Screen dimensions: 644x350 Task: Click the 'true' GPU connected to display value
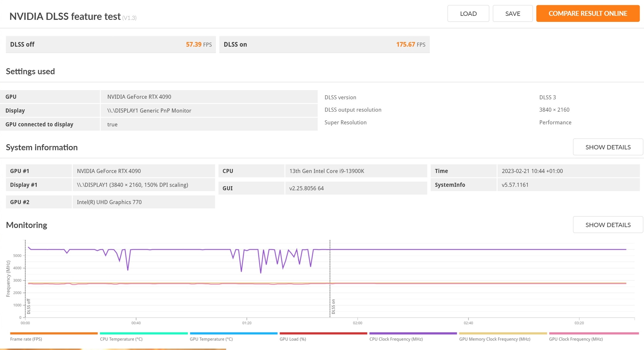pyautogui.click(x=112, y=124)
